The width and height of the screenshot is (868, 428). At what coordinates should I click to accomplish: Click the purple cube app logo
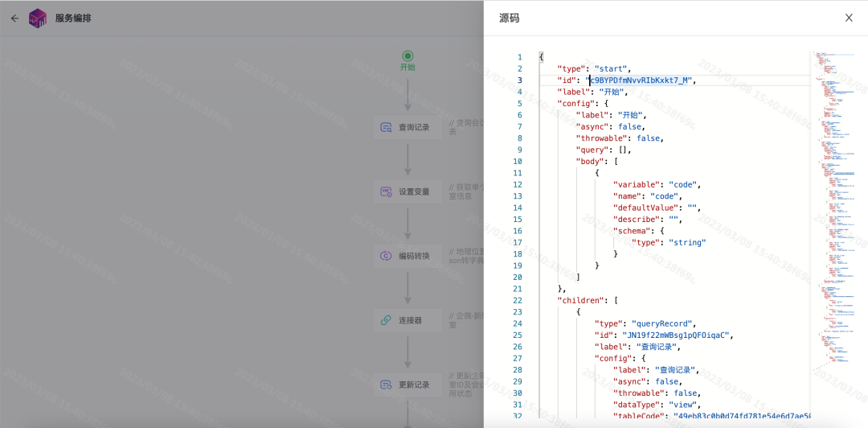coord(38,19)
